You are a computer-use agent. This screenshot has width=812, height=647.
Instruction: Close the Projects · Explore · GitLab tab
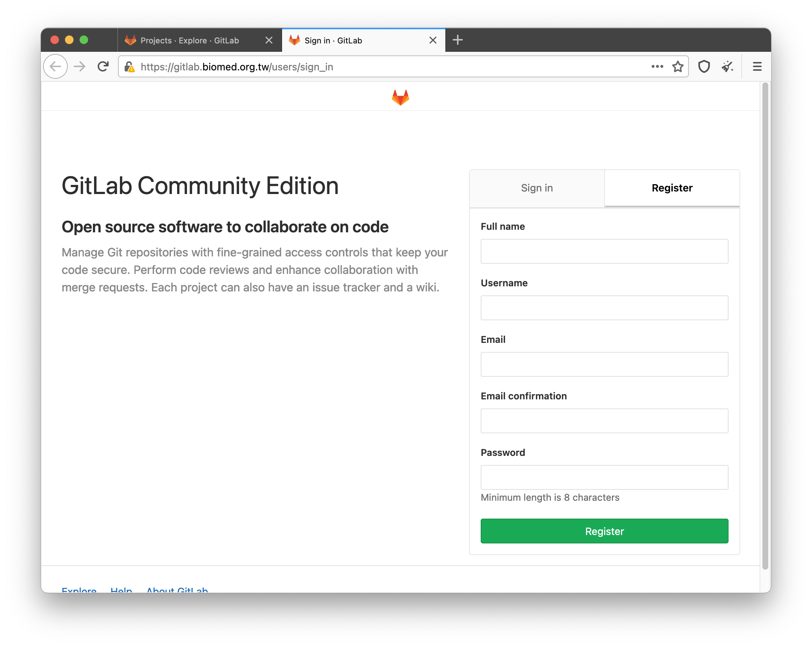[269, 40]
